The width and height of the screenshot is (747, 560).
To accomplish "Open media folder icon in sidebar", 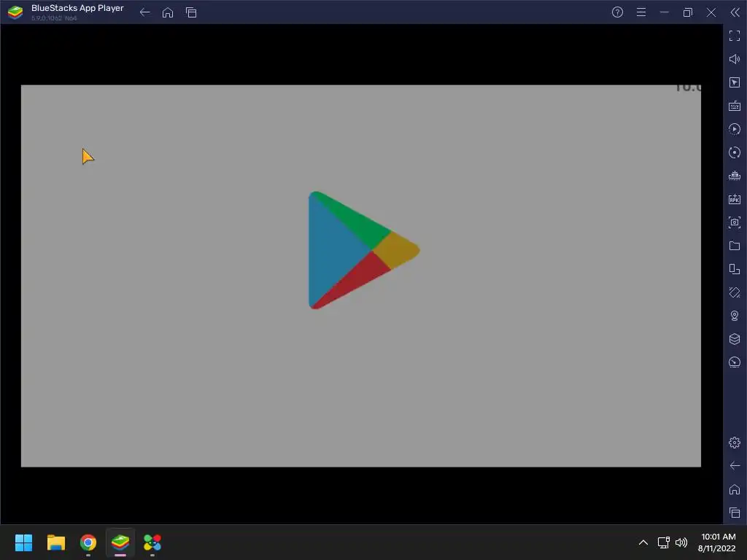I will [x=735, y=246].
